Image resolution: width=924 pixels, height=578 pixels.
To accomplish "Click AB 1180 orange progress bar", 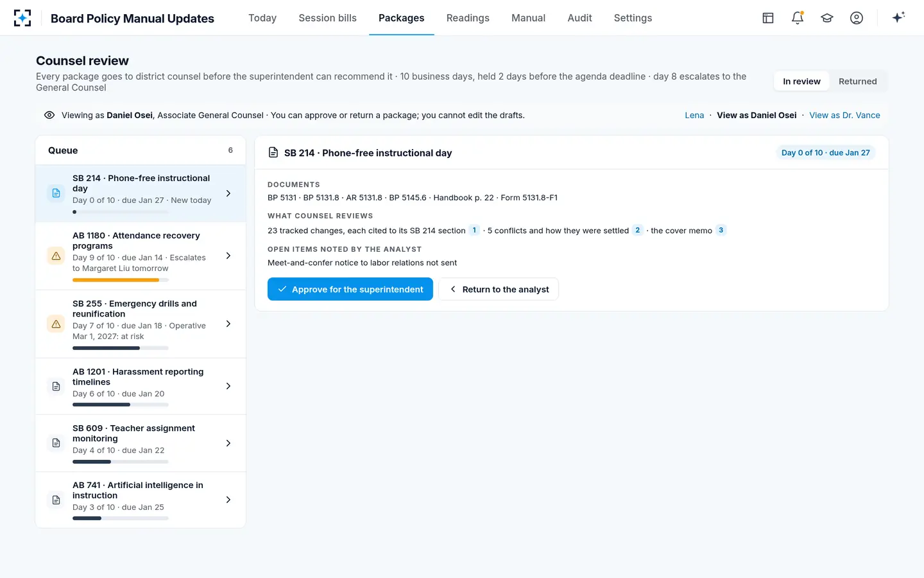I will pos(121,280).
